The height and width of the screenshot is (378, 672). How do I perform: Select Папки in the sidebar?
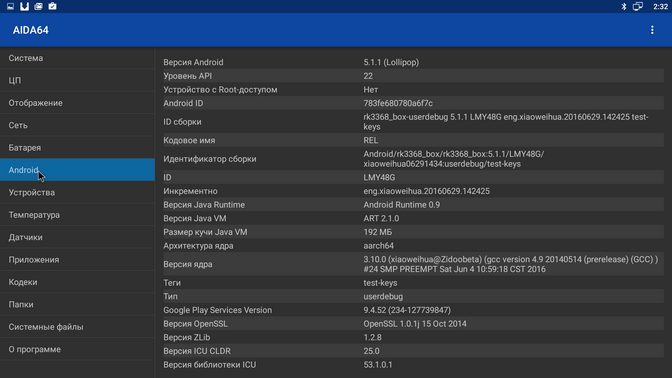(x=77, y=304)
